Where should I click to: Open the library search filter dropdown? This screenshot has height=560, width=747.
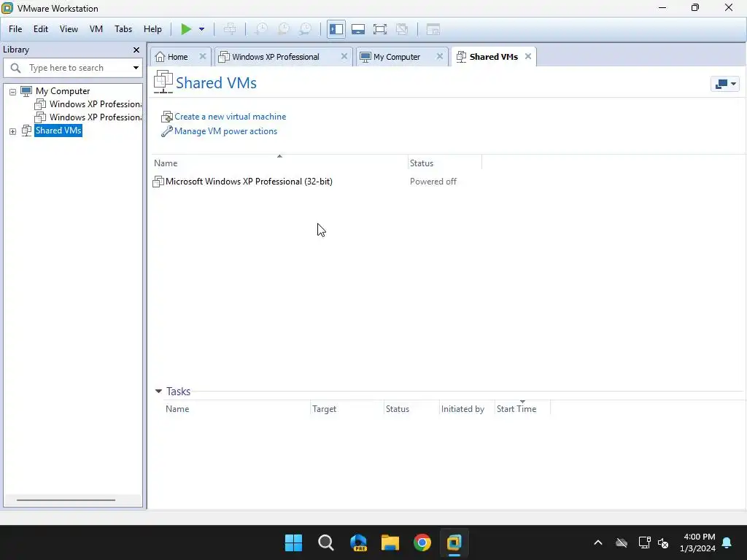pyautogui.click(x=136, y=68)
